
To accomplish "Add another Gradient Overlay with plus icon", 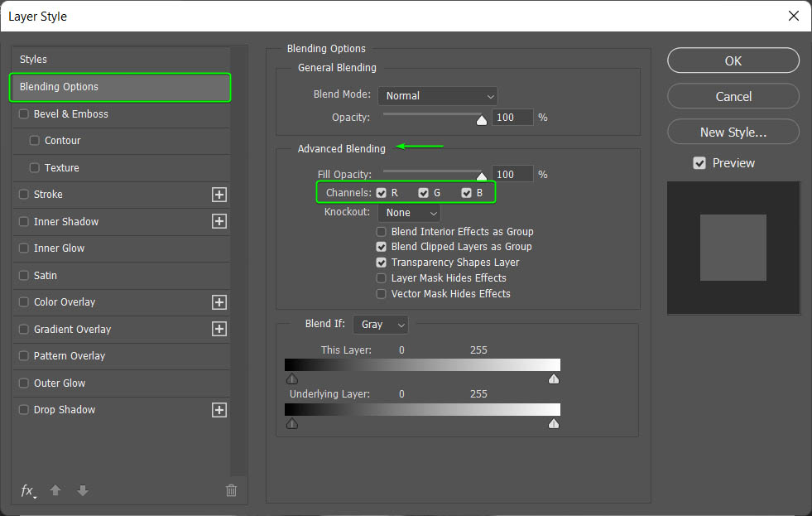I will pyautogui.click(x=219, y=329).
